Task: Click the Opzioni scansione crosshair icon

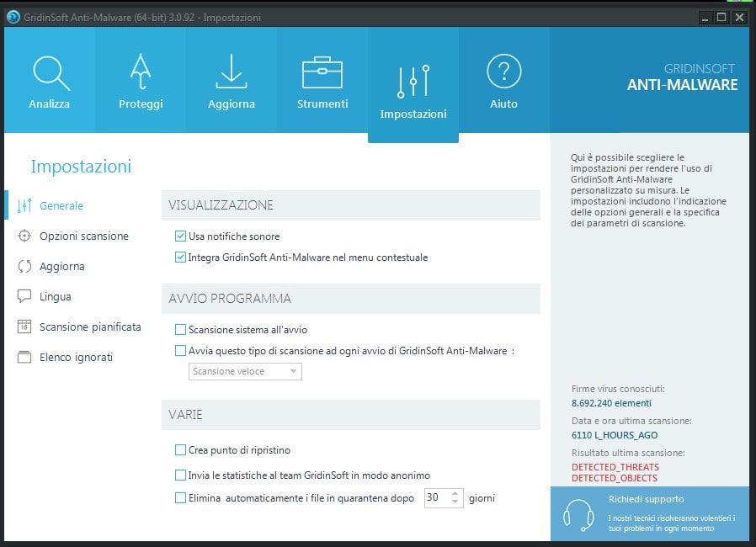Action: tap(24, 236)
